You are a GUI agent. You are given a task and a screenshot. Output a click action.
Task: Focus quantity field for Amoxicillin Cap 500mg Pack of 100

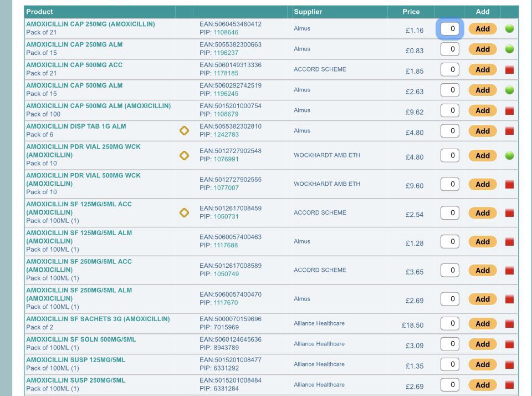tap(450, 110)
